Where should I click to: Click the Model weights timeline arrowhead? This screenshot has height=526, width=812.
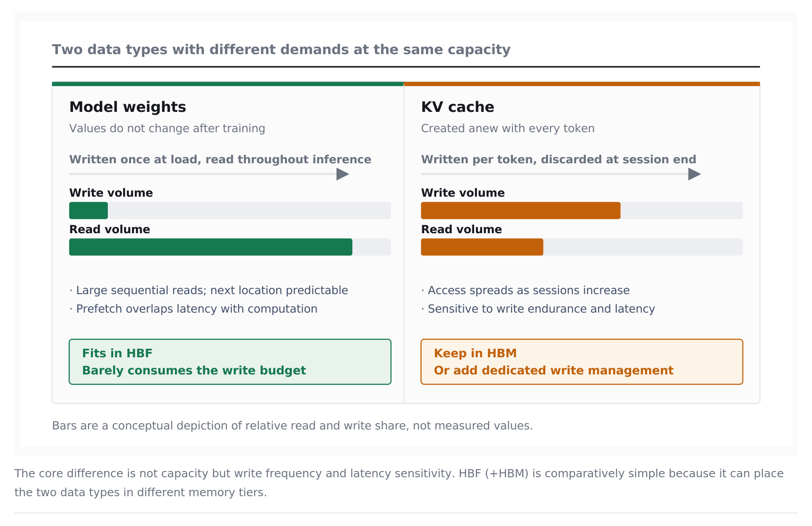pyautogui.click(x=343, y=174)
